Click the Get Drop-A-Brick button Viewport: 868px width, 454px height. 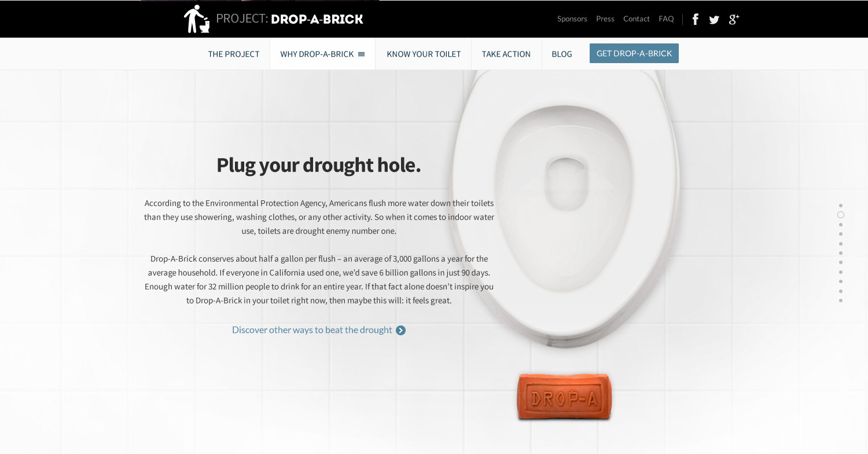pos(634,53)
